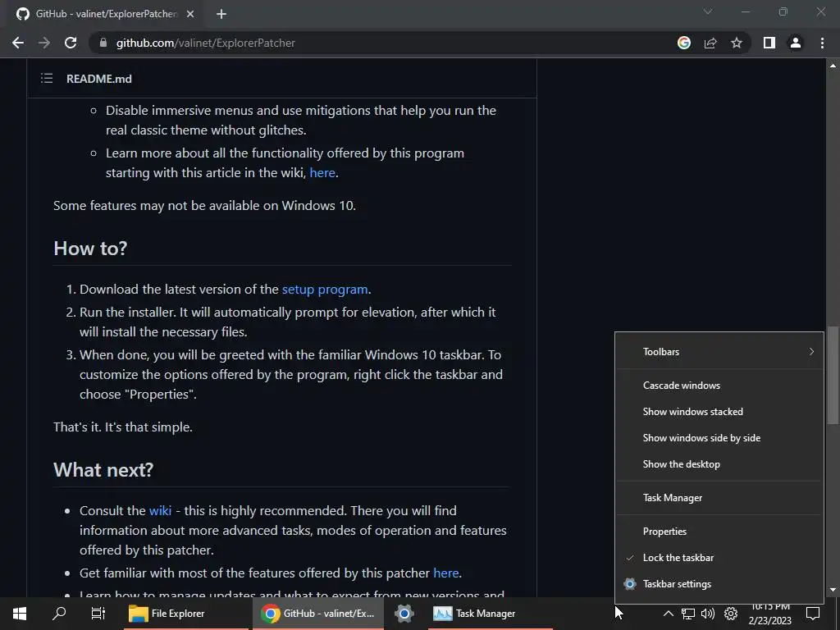Screen dimensions: 840x630
Task: Toggle Lock the taskbar
Action: [719, 558]
